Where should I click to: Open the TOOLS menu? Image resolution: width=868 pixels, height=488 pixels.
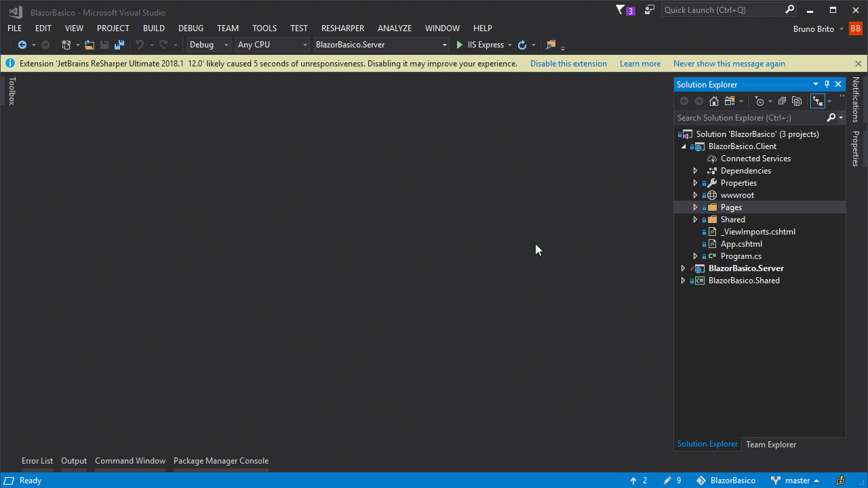pyautogui.click(x=264, y=28)
